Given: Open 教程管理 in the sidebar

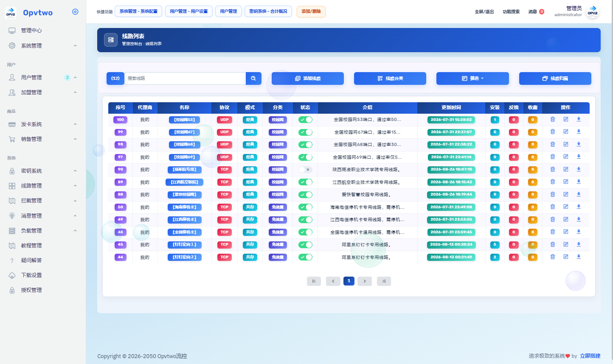Looking at the screenshot, I should click(43, 246).
